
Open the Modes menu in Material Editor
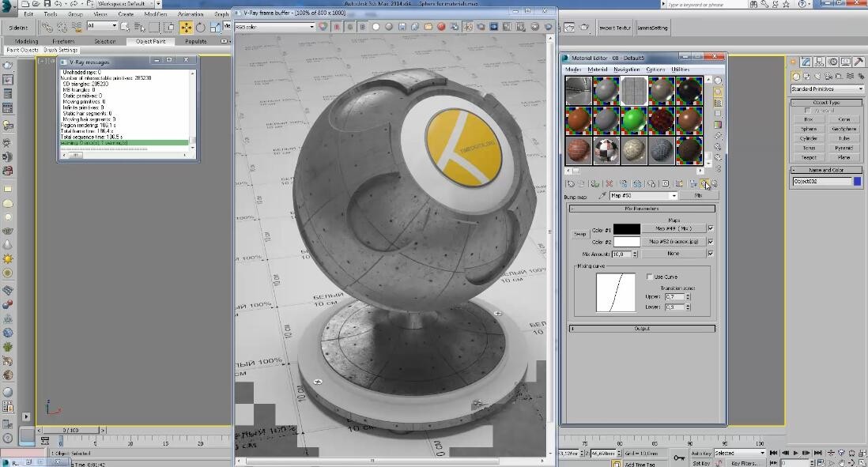tap(573, 70)
